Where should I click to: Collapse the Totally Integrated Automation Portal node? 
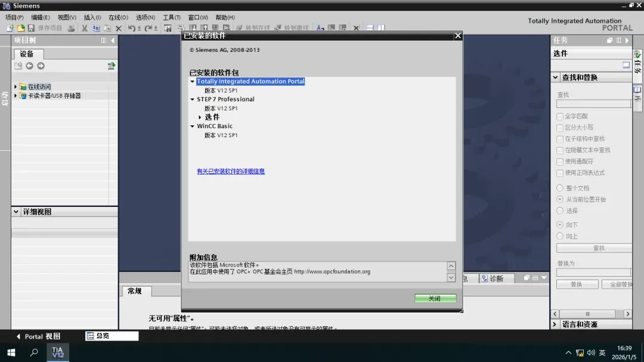click(192, 81)
